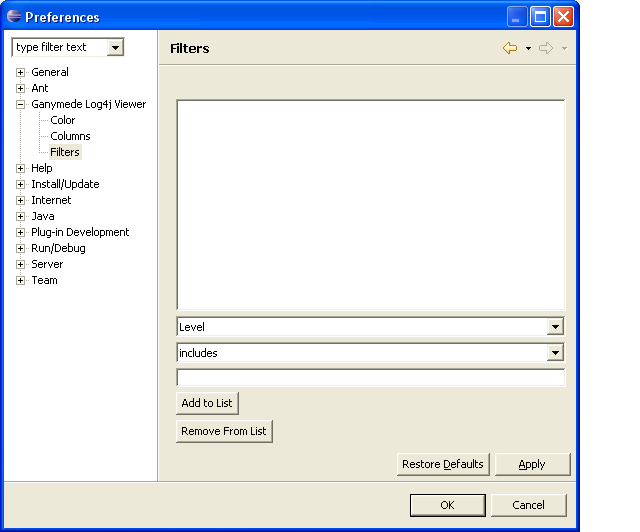Viewport: 640px width, 532px height.
Task: Select the Team tree item
Action: coord(44,280)
